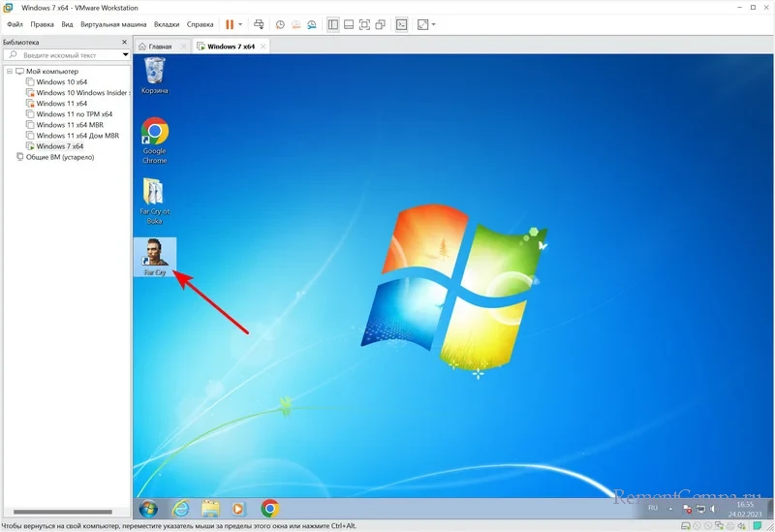Viewport: 775px width, 532px height.
Task: Toggle the console view button
Action: pyautogui.click(x=402, y=24)
